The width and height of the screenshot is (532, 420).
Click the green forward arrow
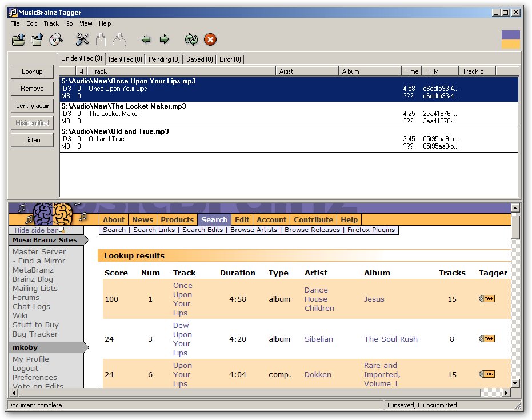[x=165, y=39]
